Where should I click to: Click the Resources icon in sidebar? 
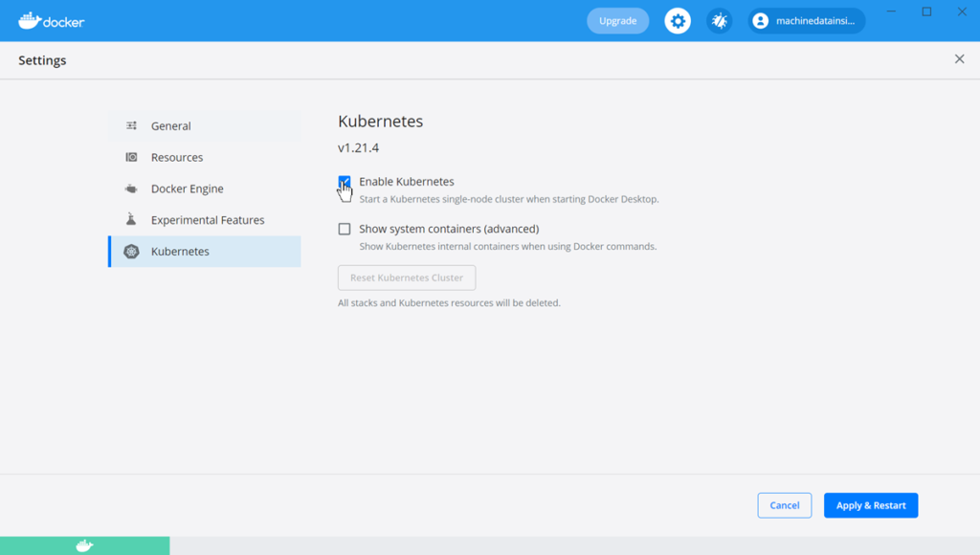pyautogui.click(x=131, y=157)
